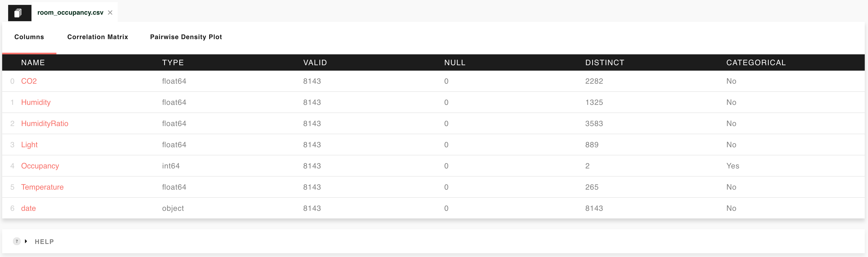Close the room_occupancy.csv tab

coord(110,12)
